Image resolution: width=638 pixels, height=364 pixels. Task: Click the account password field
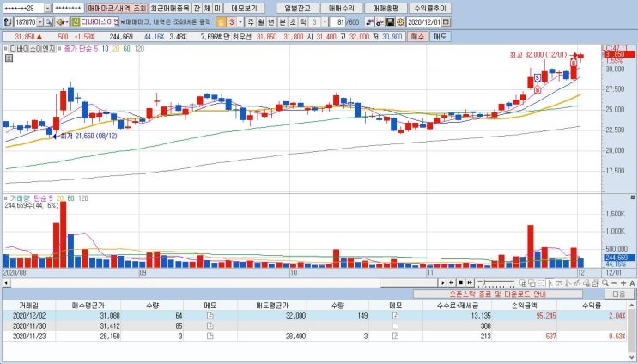(x=69, y=8)
